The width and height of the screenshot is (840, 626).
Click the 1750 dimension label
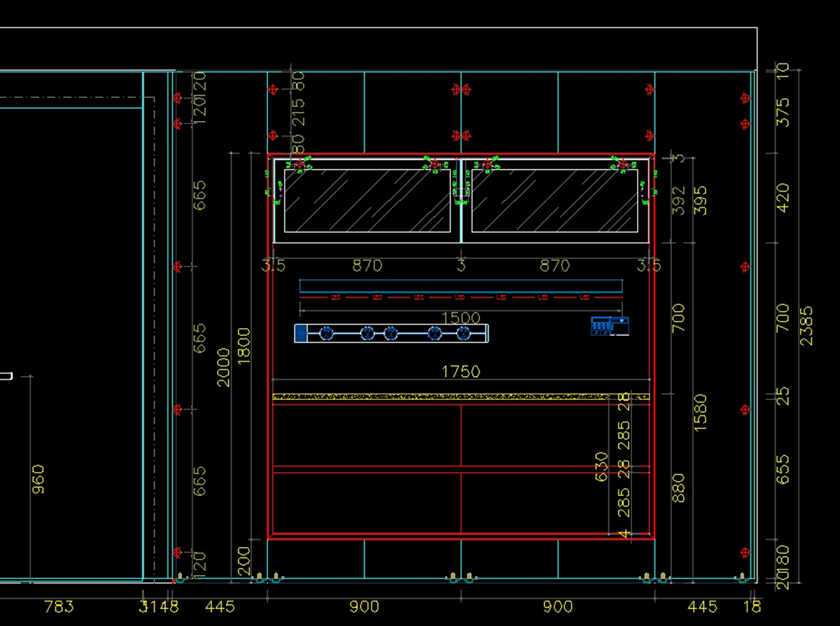461,371
